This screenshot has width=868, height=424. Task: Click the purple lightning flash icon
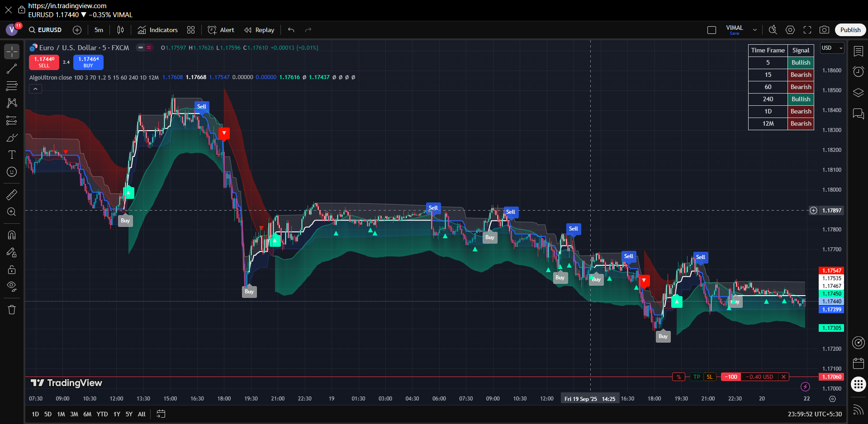point(805,386)
